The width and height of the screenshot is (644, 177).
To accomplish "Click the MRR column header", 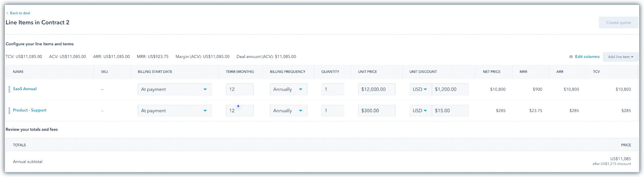I will click(524, 72).
